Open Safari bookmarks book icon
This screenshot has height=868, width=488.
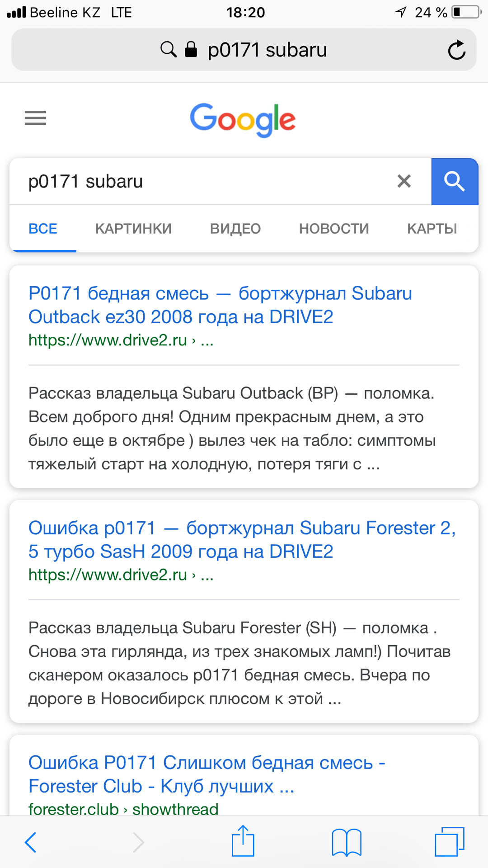tap(347, 842)
